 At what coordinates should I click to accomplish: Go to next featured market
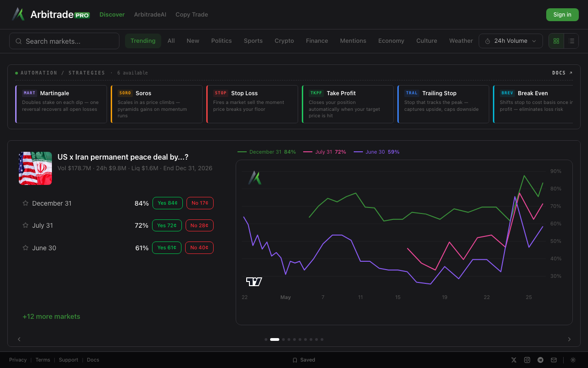[x=569, y=339]
